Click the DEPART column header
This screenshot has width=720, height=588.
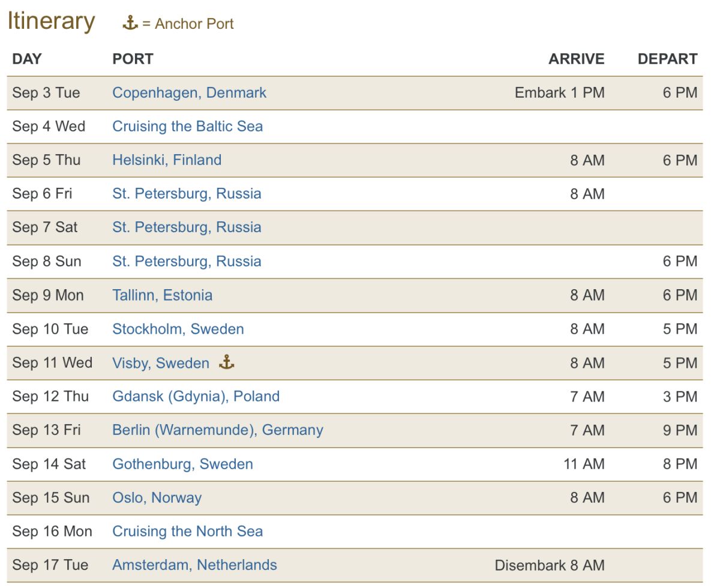point(667,59)
